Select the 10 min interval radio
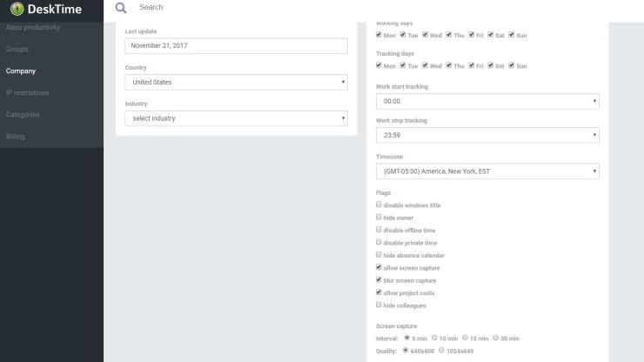 (434, 338)
